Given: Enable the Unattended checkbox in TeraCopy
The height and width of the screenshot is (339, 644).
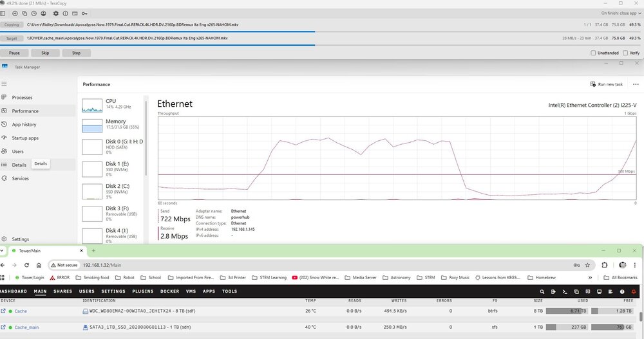Looking at the screenshot, I should [x=593, y=53].
